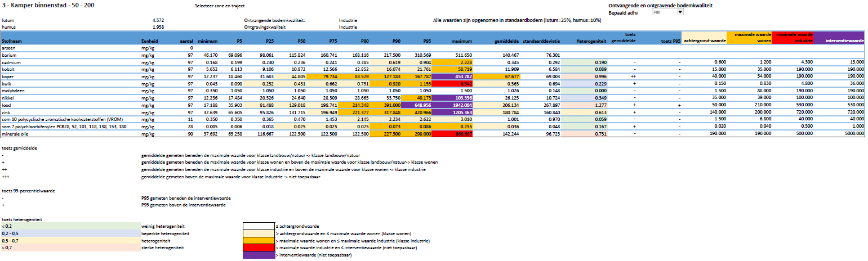Click the orange 'maximale waarde wonen' header

pos(749,37)
